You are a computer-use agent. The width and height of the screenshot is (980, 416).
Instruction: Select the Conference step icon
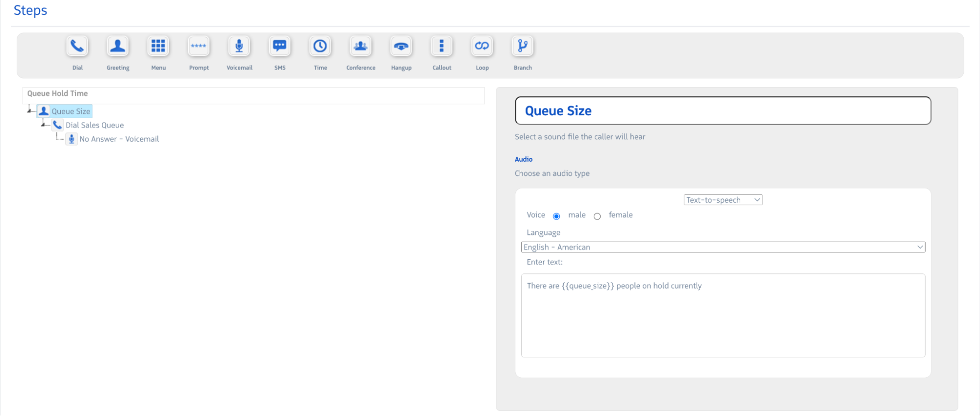[x=361, y=47]
